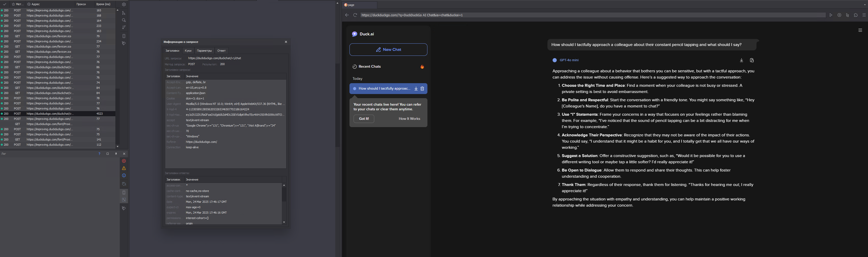
Task: Click the blue info filter icon in log panel
Action: (124, 176)
